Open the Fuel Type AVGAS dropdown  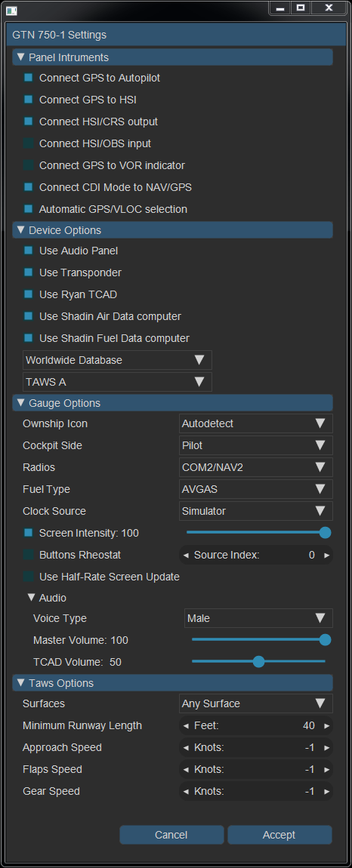[x=256, y=489]
